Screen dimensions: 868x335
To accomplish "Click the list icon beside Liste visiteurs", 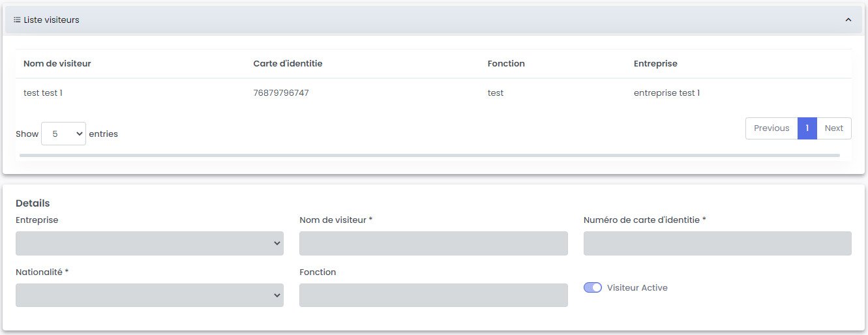I will 17,20.
